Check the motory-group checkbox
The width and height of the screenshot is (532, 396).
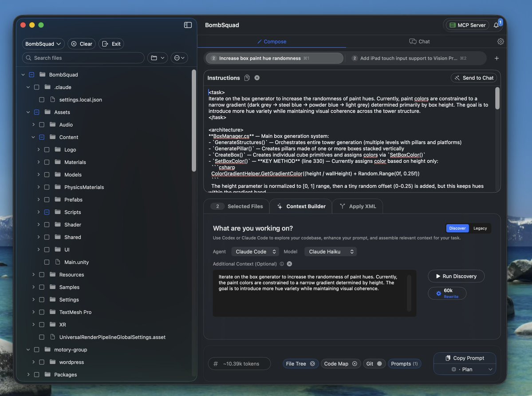[37, 349]
